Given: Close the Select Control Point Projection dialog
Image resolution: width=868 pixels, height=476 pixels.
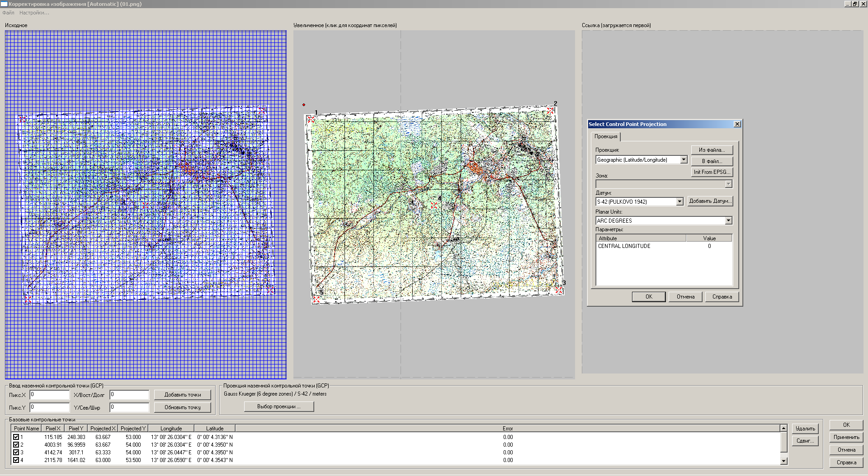Looking at the screenshot, I should [737, 124].
